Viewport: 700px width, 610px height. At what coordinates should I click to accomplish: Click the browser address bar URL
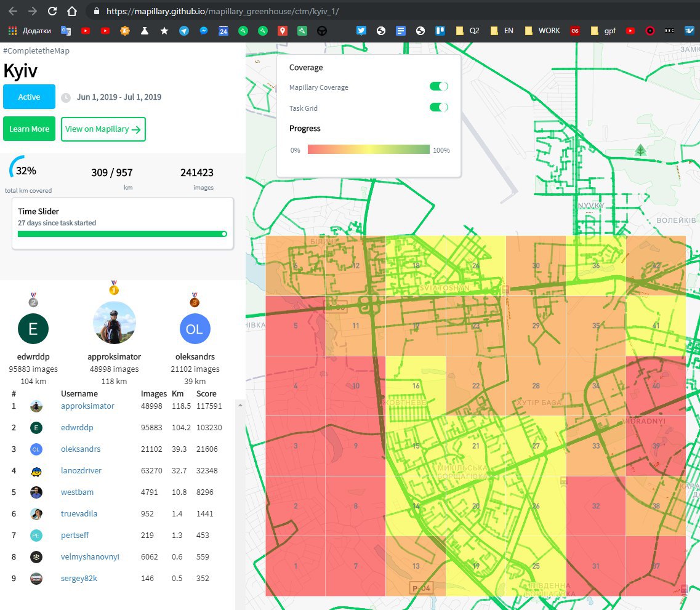(x=222, y=11)
